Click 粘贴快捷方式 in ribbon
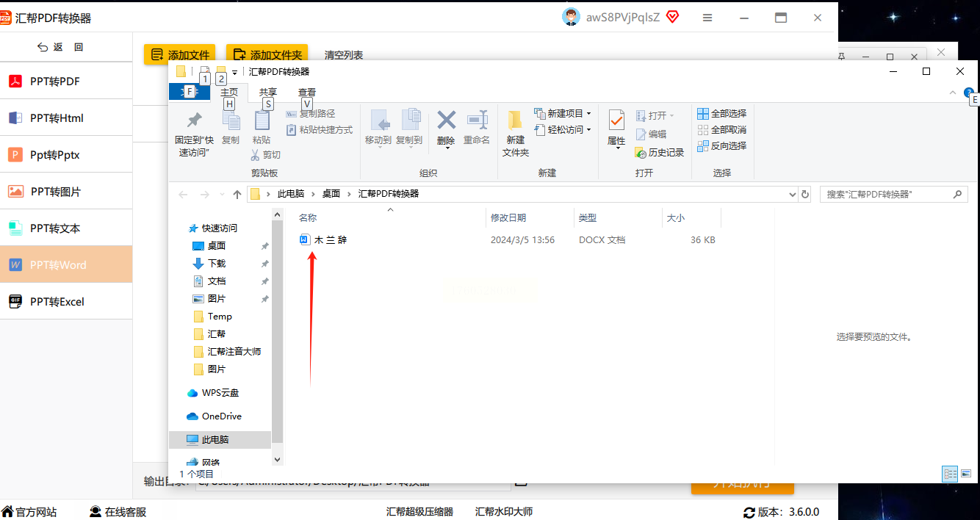The image size is (980, 520). click(x=319, y=130)
